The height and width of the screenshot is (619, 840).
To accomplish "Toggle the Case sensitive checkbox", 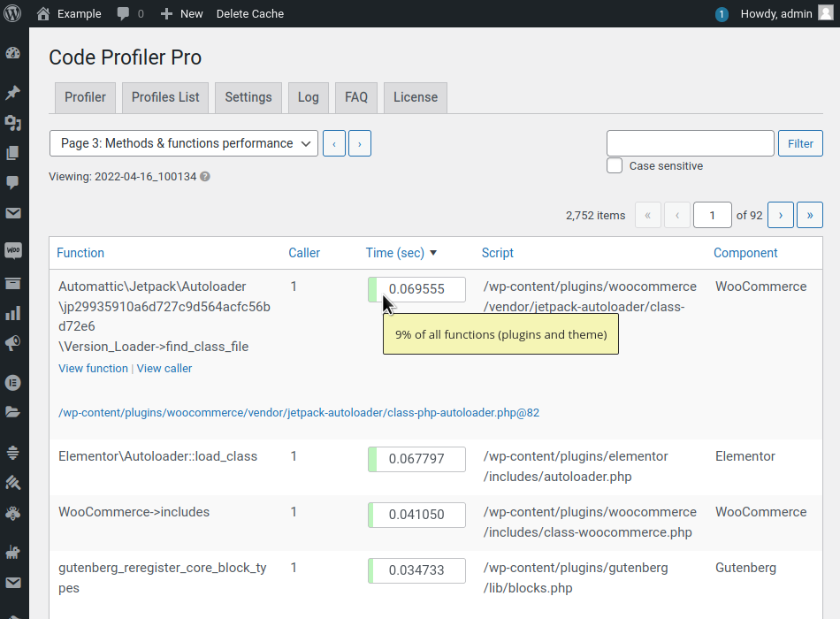I will click(615, 165).
